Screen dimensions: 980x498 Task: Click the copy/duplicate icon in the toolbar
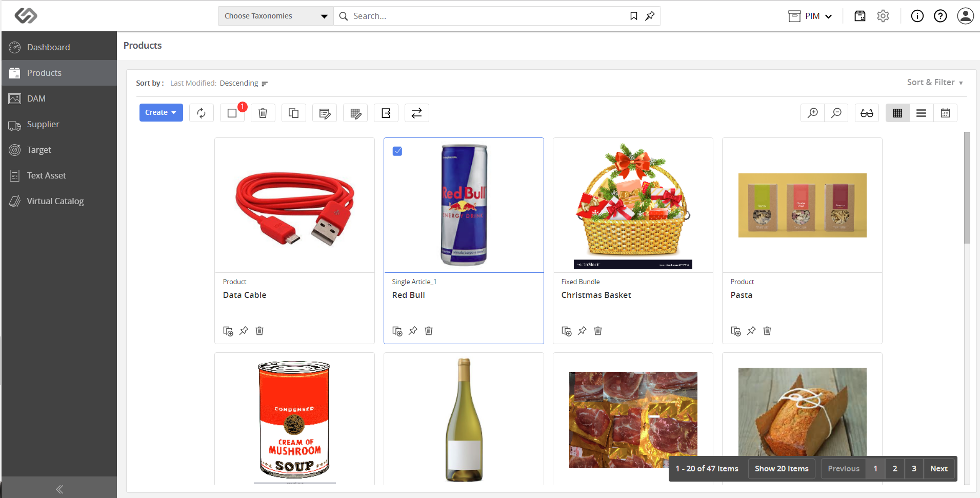click(294, 113)
